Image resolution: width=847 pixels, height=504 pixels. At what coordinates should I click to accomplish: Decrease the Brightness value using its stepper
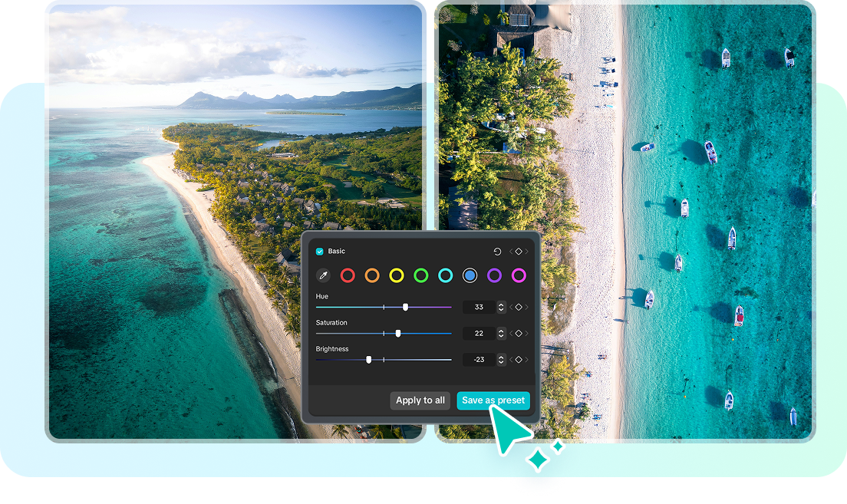(x=501, y=361)
